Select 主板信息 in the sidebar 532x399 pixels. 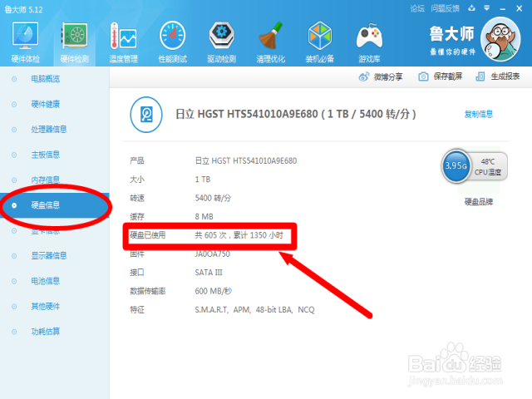46,155
